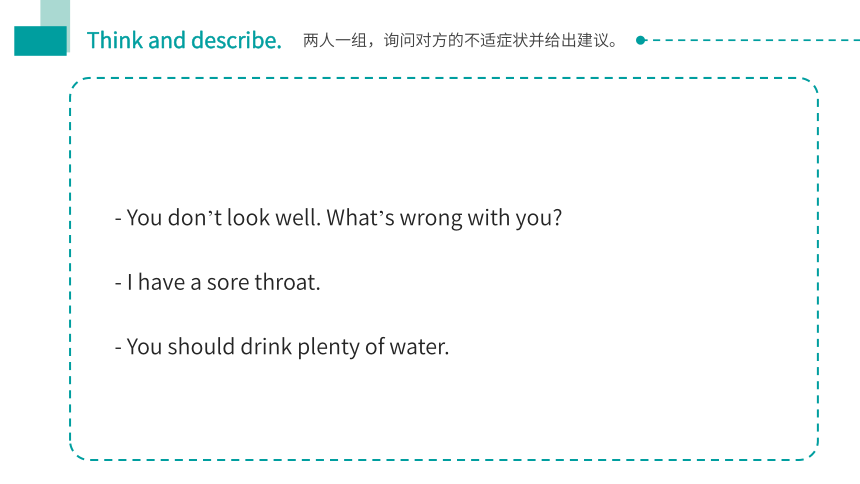Image resolution: width=860 pixels, height=484 pixels.
Task: Click the dark teal square icon
Action: click(x=40, y=41)
